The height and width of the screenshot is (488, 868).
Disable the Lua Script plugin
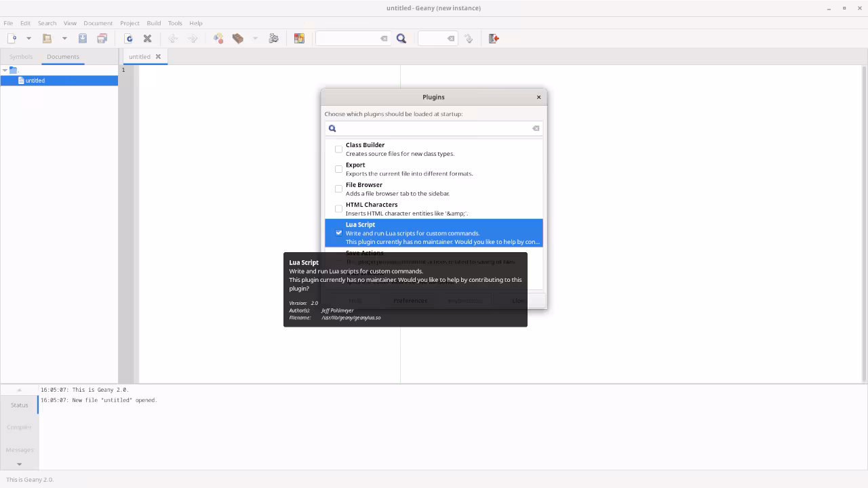pyautogui.click(x=338, y=232)
